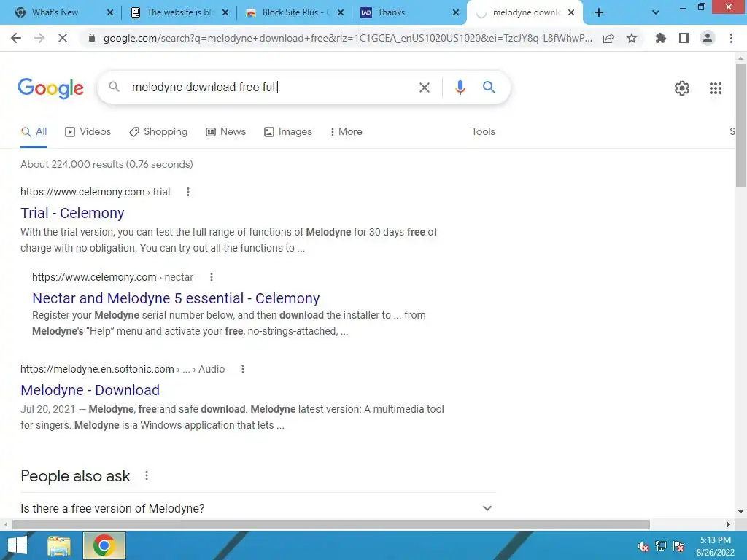Select the Shopping results filter
747x560 pixels.
(x=158, y=132)
